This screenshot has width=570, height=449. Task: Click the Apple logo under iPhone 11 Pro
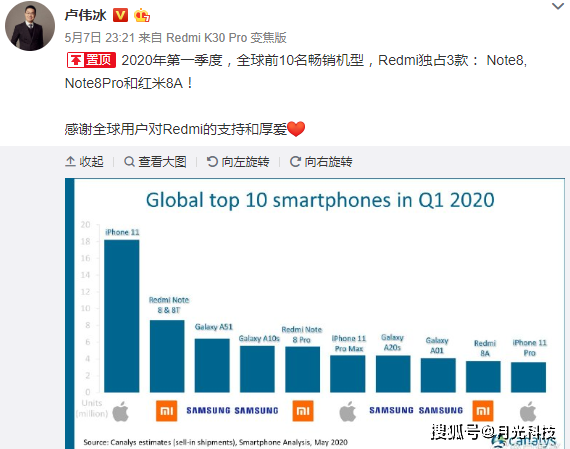pyautogui.click(x=528, y=411)
